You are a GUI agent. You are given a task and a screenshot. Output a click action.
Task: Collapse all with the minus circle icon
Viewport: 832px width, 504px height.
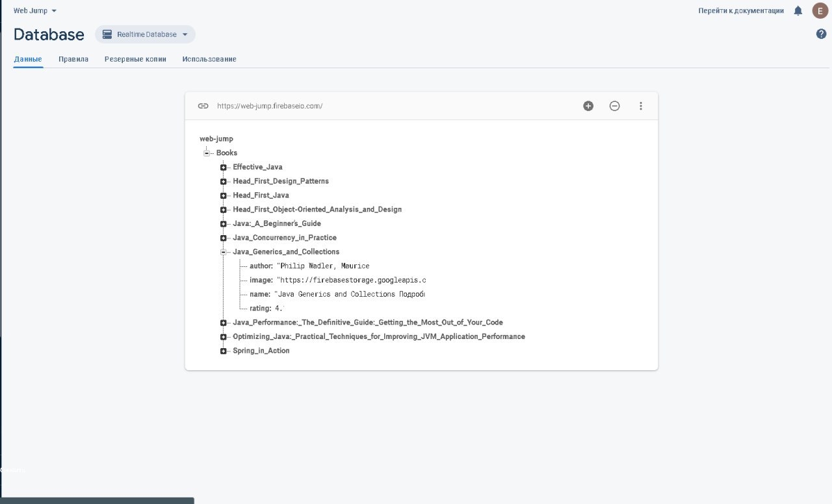614,106
